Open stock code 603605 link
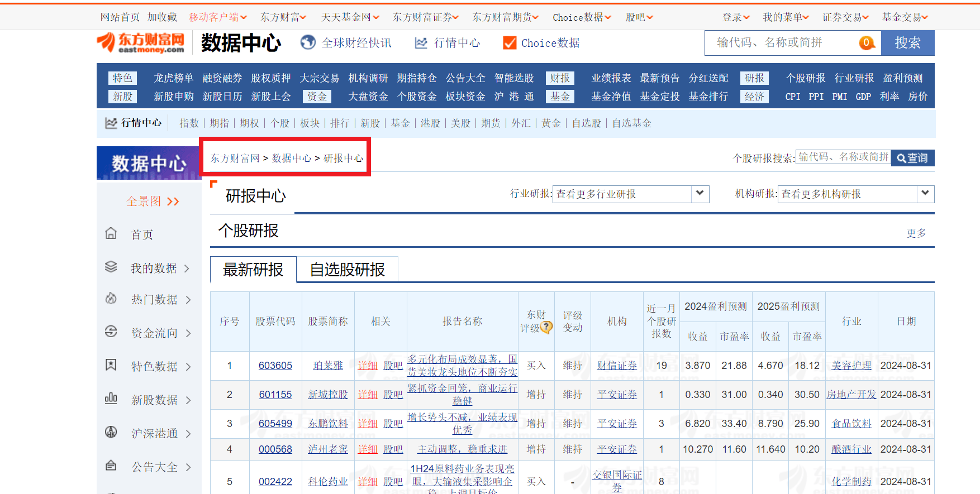 [275, 366]
